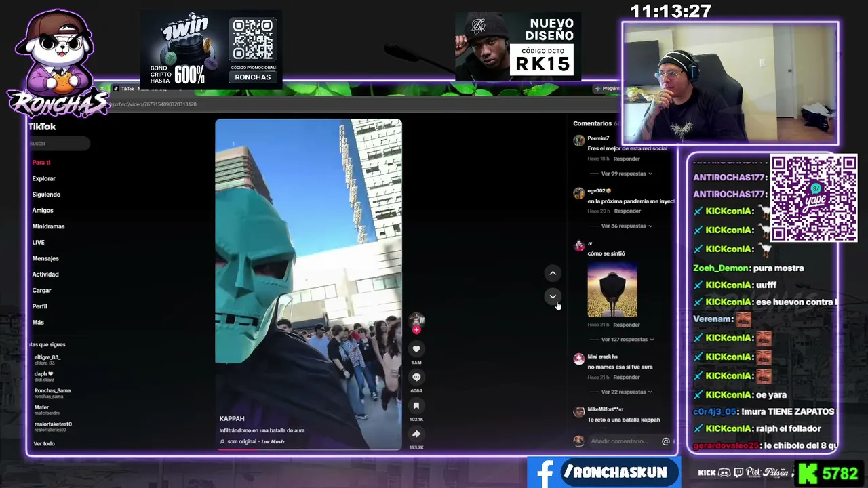
Task: Open Mini crack hs's commenter avatar
Action: [578, 359]
